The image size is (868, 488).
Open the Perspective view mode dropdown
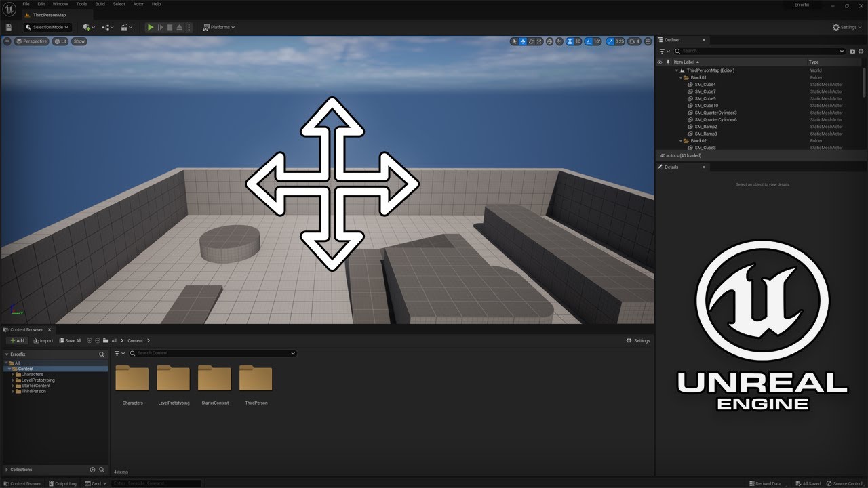(x=32, y=41)
